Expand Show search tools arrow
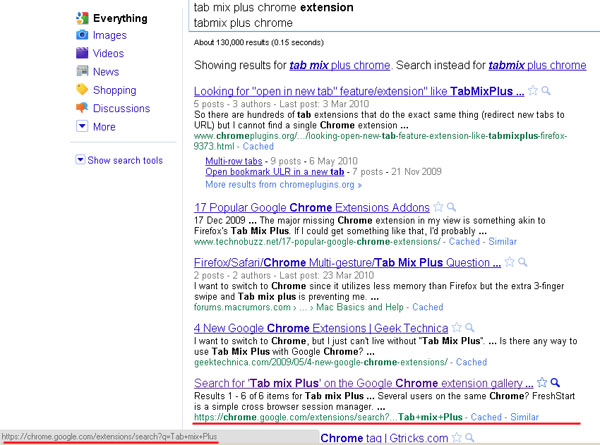The height and width of the screenshot is (445, 600). click(x=80, y=160)
